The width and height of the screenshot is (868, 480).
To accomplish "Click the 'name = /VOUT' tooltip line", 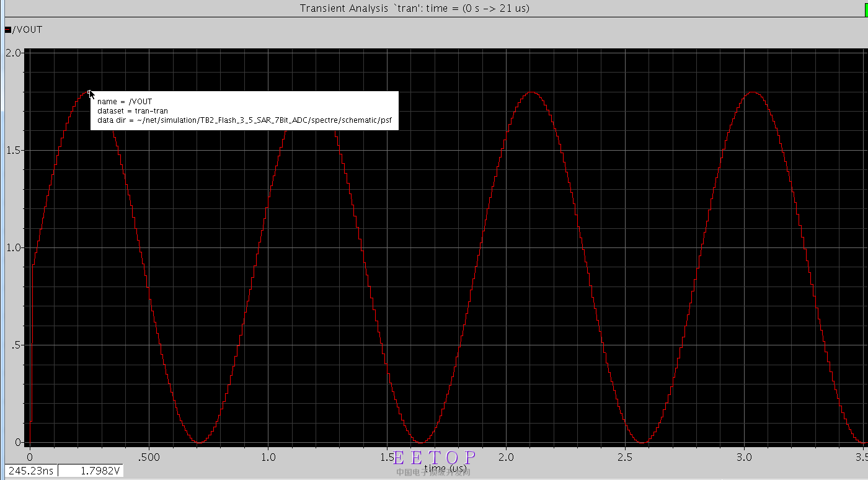I will pos(125,101).
